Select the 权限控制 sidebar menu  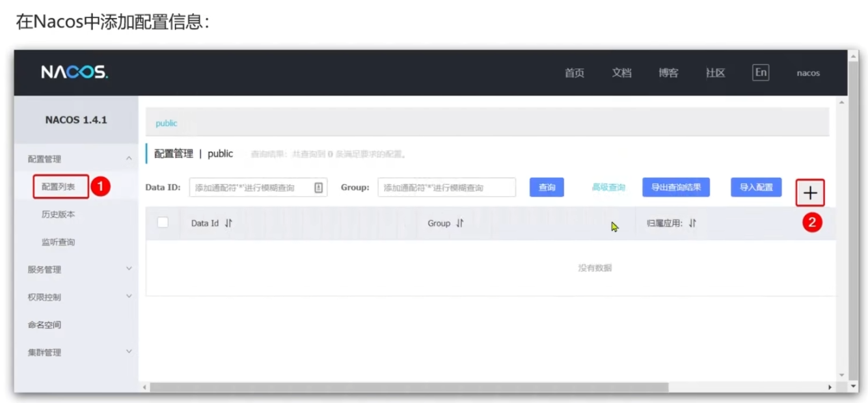tap(44, 298)
